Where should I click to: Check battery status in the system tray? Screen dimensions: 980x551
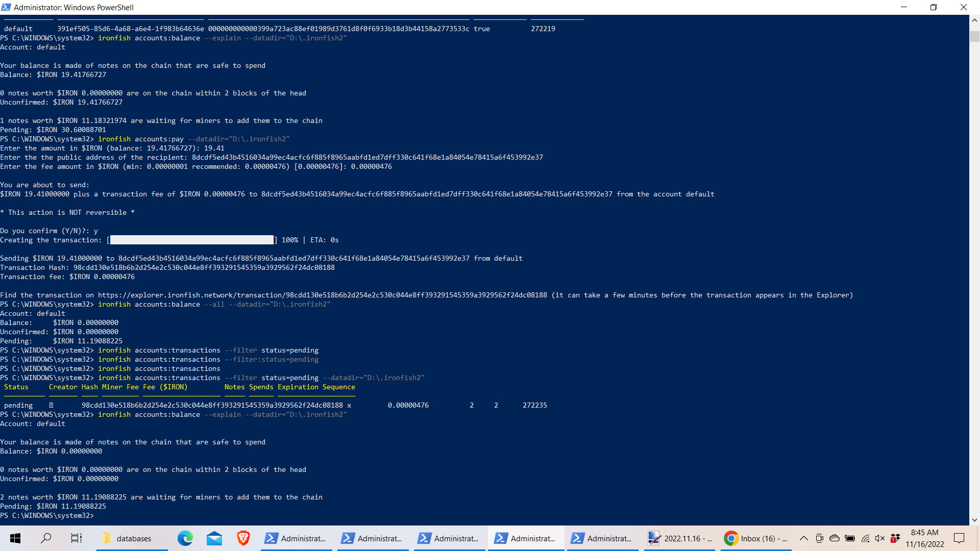[x=850, y=538]
